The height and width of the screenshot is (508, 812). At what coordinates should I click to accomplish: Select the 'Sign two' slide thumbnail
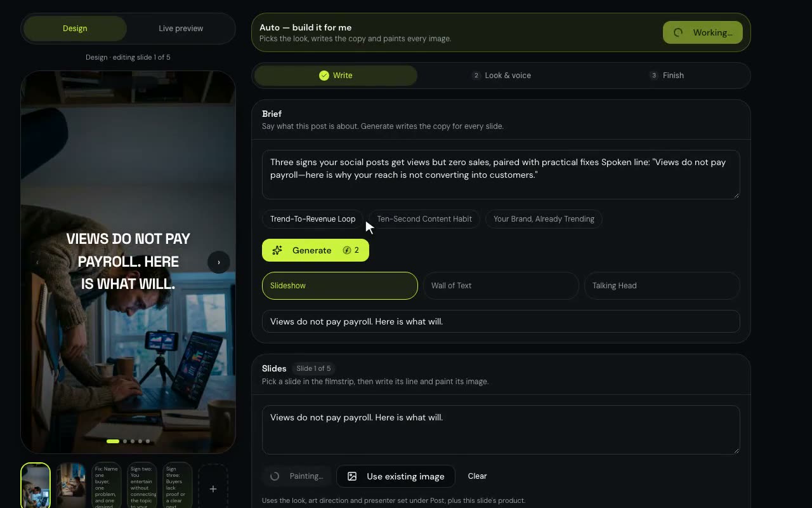(142, 486)
